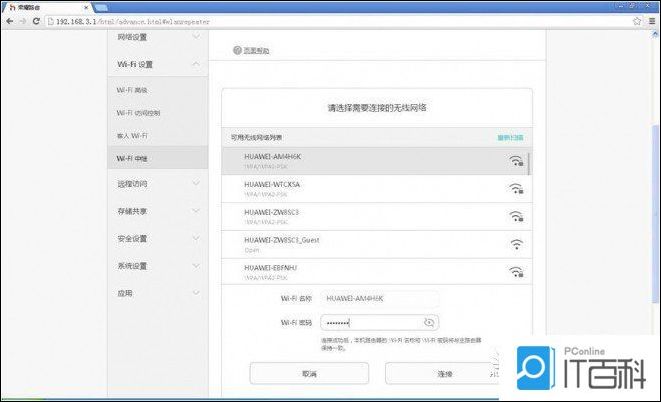
Task: Open the Chrome menu icon
Action: (652, 21)
